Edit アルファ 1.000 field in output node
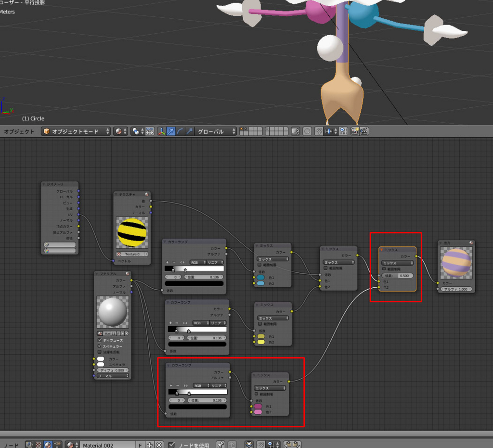The width and height of the screenshot is (493, 448). [x=456, y=289]
